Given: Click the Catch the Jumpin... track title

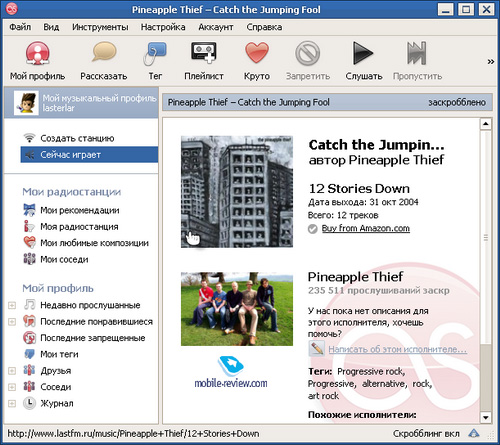Looking at the screenshot, I should coord(376,145).
